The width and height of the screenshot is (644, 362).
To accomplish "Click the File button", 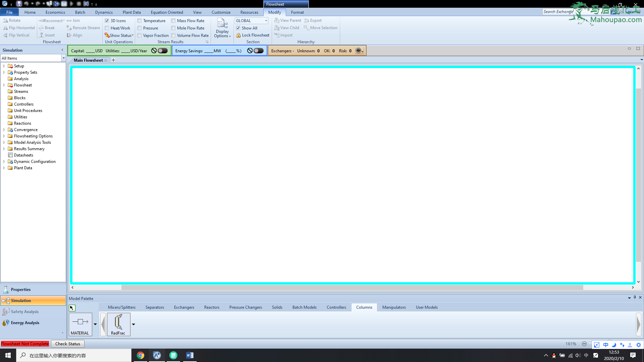I will pos(9,12).
